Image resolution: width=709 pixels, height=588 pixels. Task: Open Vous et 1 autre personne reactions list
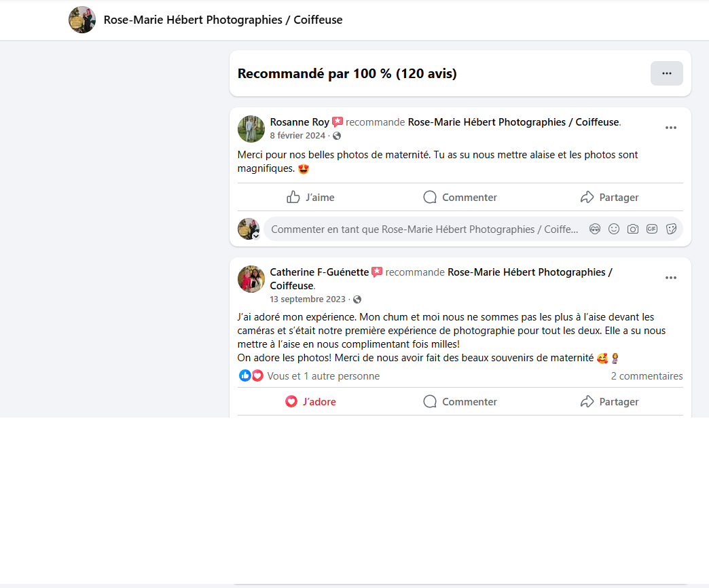tap(323, 376)
